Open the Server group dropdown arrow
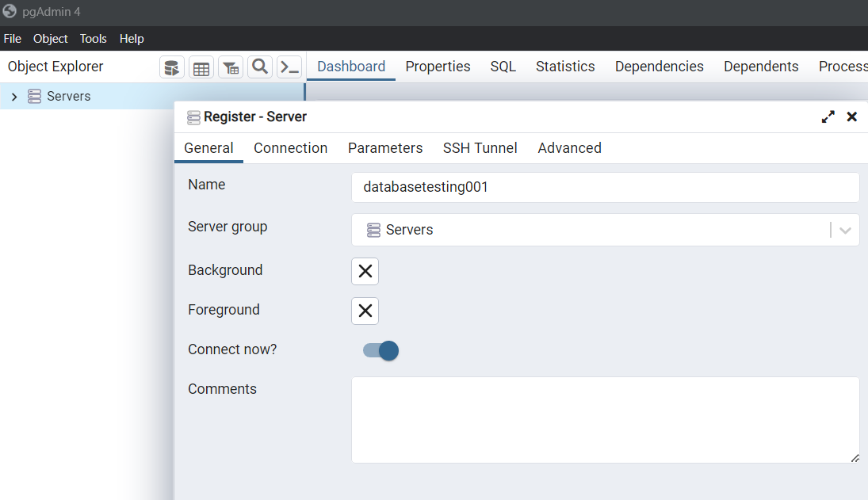868x500 pixels. point(845,230)
